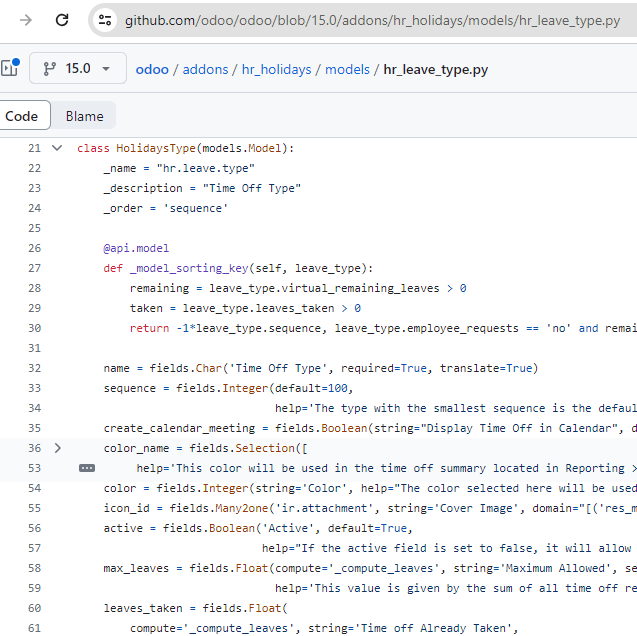The height and width of the screenshot is (636, 637).
Task: Click the 'HolidaysType' class name
Action: click(x=156, y=148)
